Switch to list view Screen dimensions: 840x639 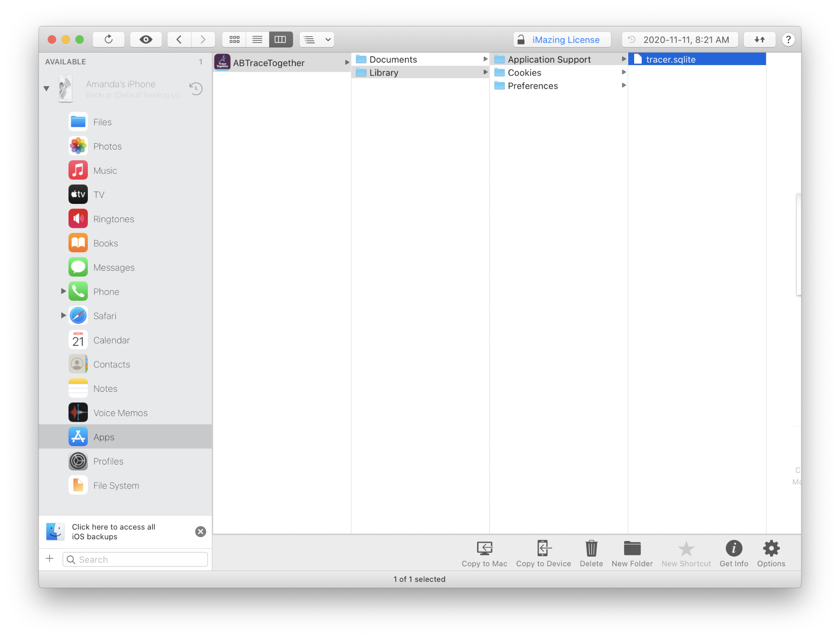click(257, 40)
